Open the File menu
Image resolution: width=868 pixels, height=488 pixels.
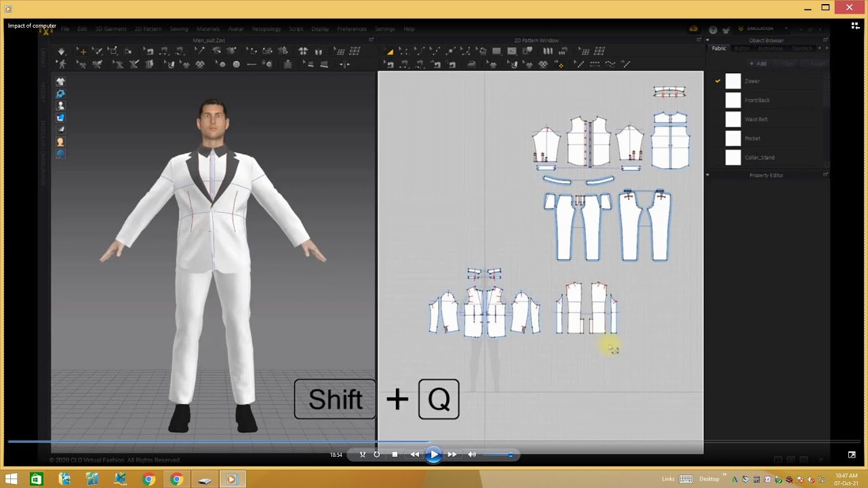click(x=65, y=29)
